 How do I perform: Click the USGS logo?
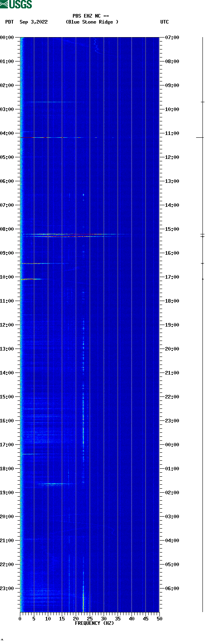[16, 4]
